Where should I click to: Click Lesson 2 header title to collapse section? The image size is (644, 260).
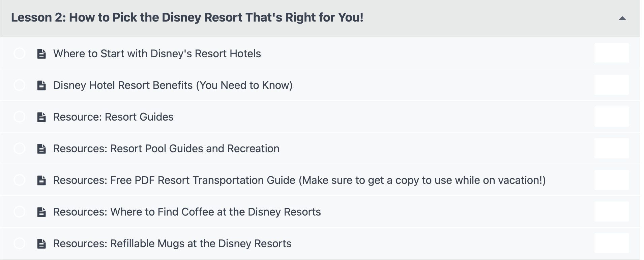(x=187, y=17)
